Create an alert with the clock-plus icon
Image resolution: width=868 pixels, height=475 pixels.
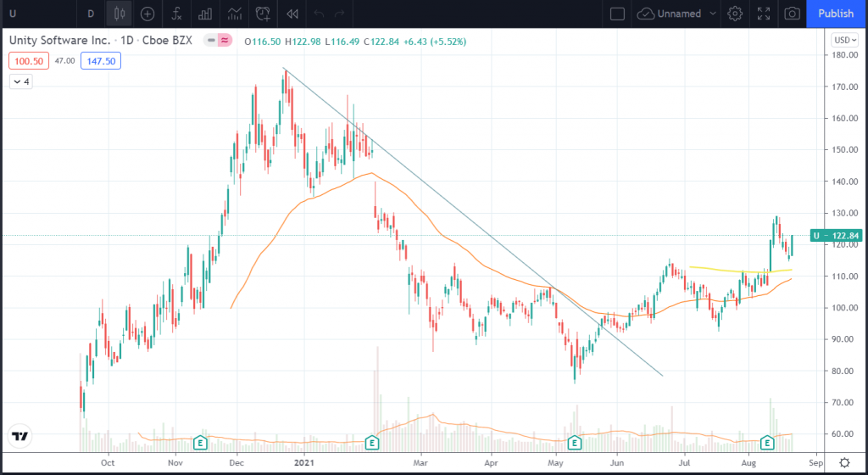(x=263, y=14)
